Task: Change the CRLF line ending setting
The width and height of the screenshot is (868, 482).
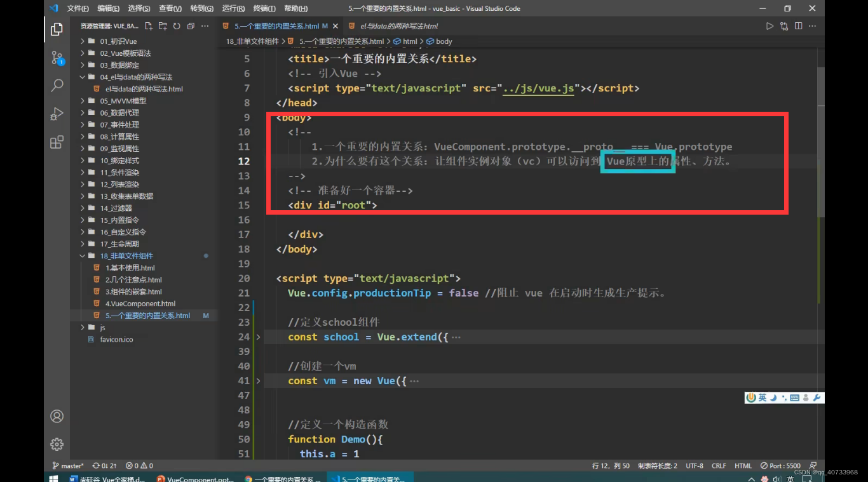Action: tap(719, 465)
